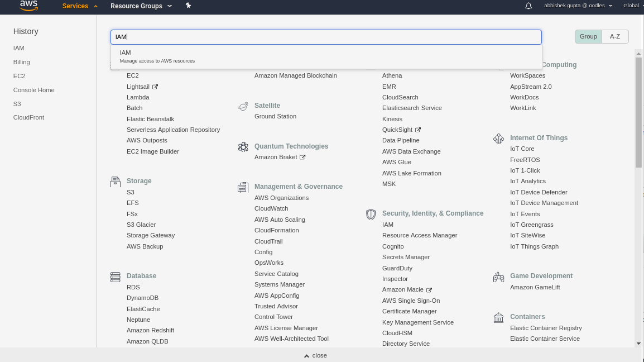
Task: Open the Amazon GameLift link
Action: click(535, 287)
